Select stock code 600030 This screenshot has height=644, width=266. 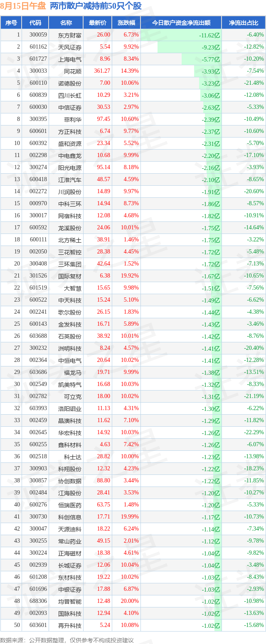tap(38, 107)
